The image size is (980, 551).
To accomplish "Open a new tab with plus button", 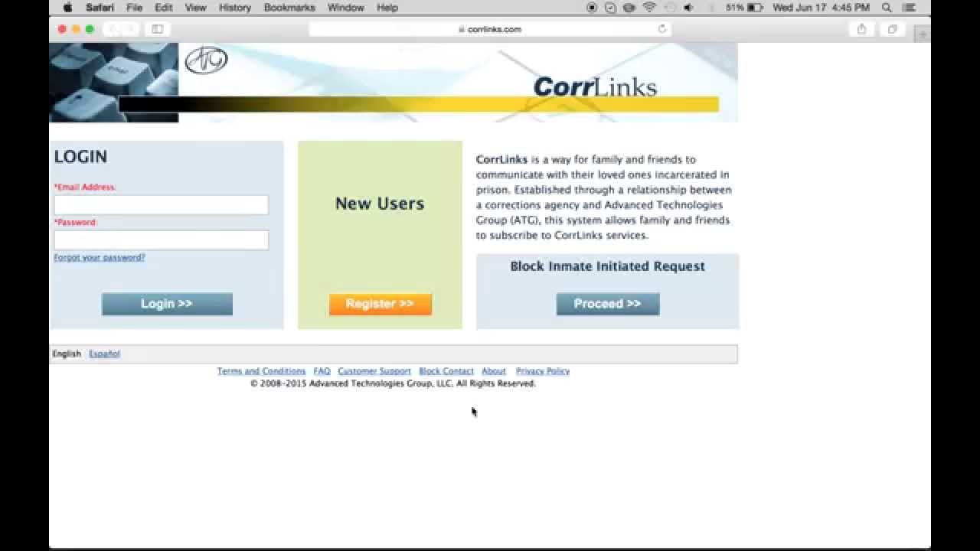I will [922, 34].
